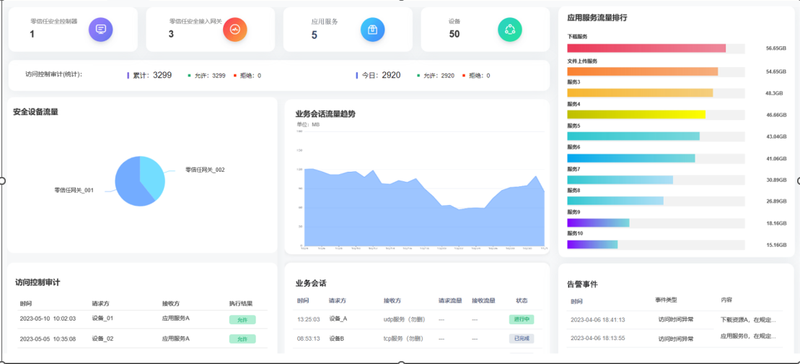This screenshot has width=800, height=364.
Task: Click the 下载资源A alarm content
Action: point(748,320)
